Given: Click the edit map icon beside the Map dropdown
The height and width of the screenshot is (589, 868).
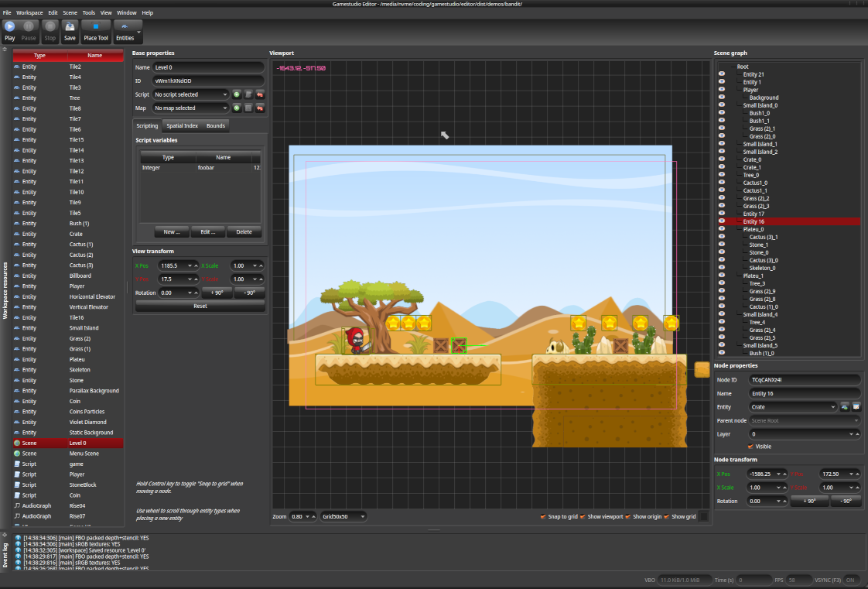Looking at the screenshot, I should pos(248,108).
